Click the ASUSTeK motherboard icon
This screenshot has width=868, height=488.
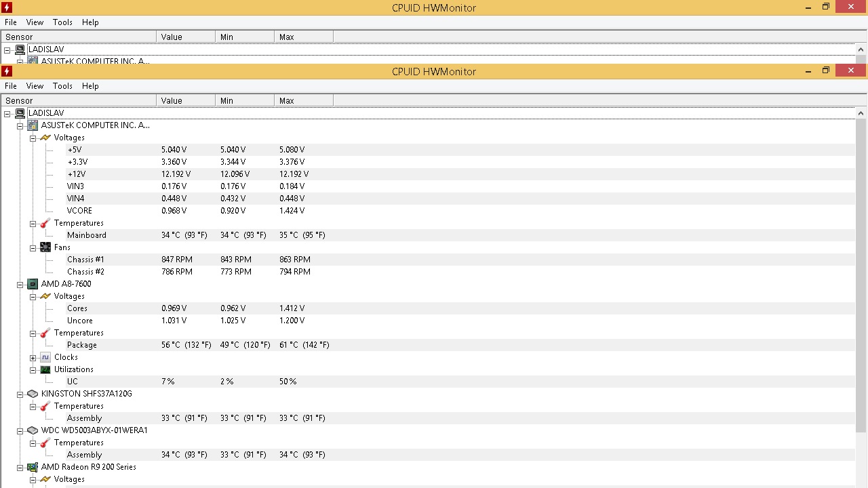(x=33, y=125)
